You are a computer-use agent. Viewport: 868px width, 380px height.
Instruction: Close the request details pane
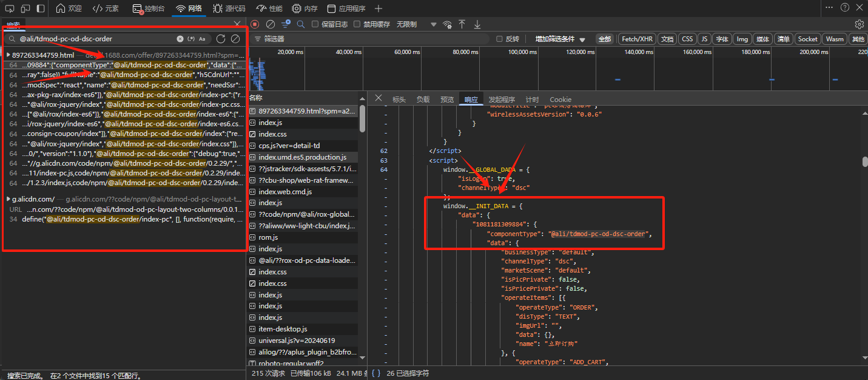[x=378, y=98]
